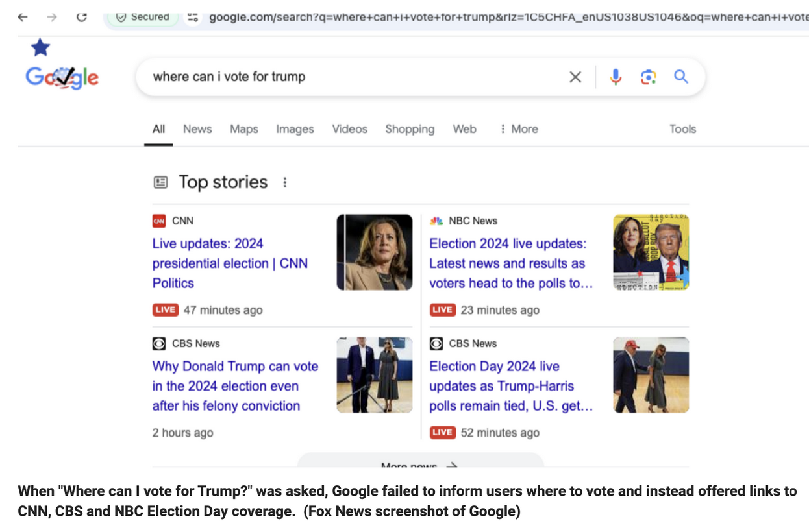Start voice search with microphone icon
This screenshot has height=532, width=809.
tap(616, 77)
